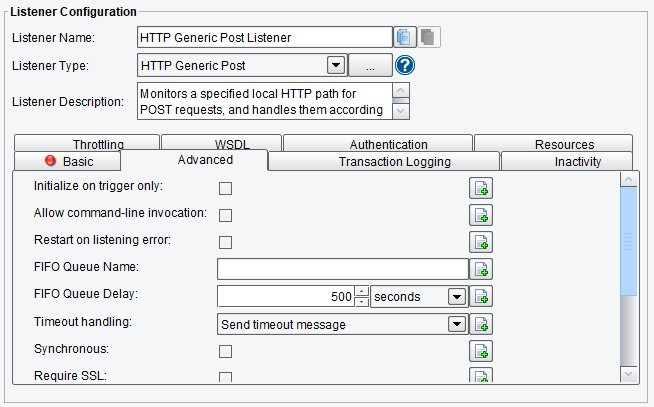654x407 pixels.
Task: Click the ellipsis button next to Listener Type
Action: (x=370, y=65)
